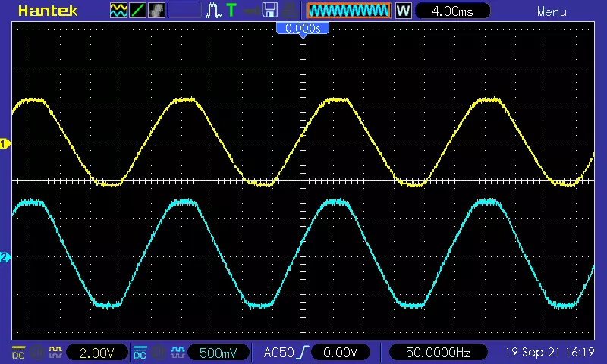Screen dimensions: 607x364
Task: Click the Hantek brand logo
Action: tap(48, 11)
